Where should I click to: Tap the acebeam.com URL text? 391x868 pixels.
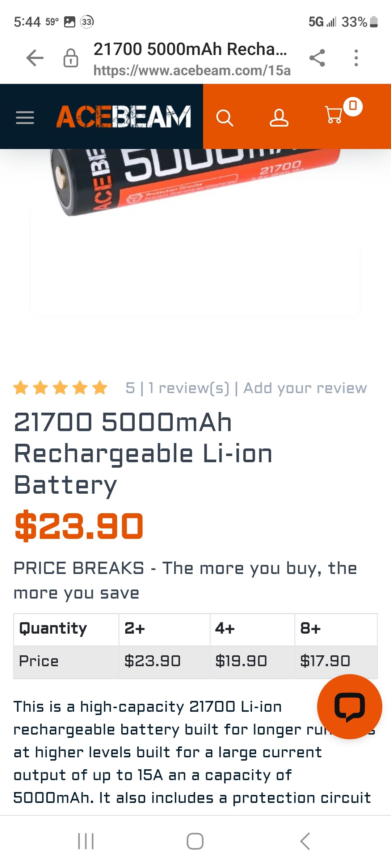(x=192, y=71)
